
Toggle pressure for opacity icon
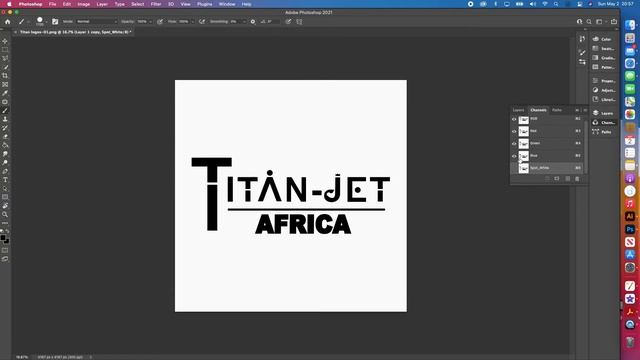(x=160, y=22)
